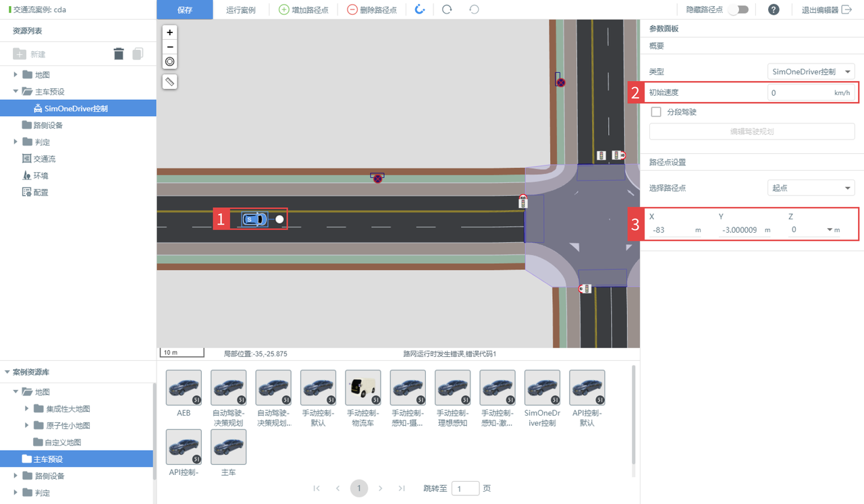Expand the 判定 tree node in resource list
864x504 pixels.
click(16, 142)
